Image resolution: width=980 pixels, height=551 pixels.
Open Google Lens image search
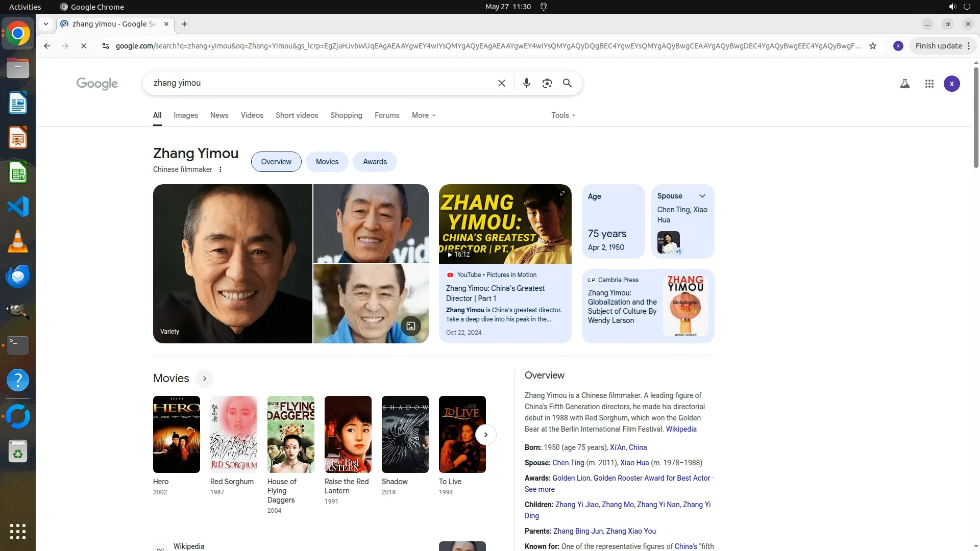[x=547, y=83]
